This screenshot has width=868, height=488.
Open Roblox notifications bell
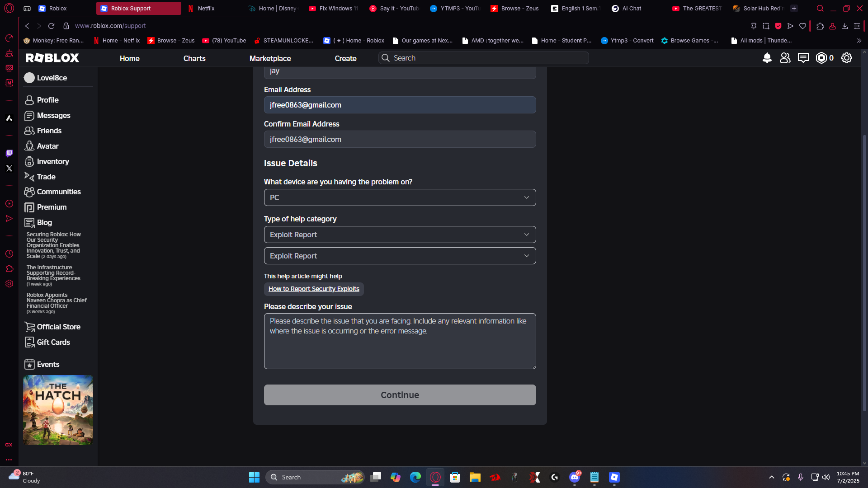tap(767, 58)
